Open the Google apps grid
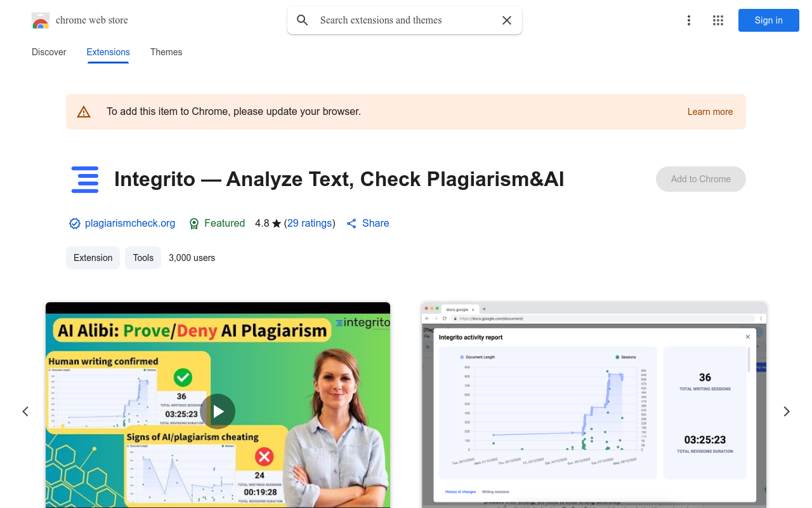 pos(718,20)
